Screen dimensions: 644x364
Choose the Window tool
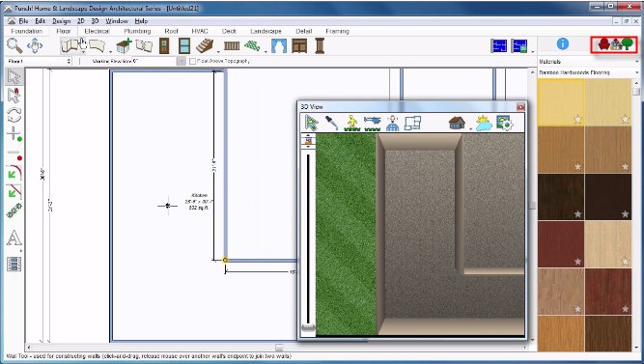[x=184, y=45]
